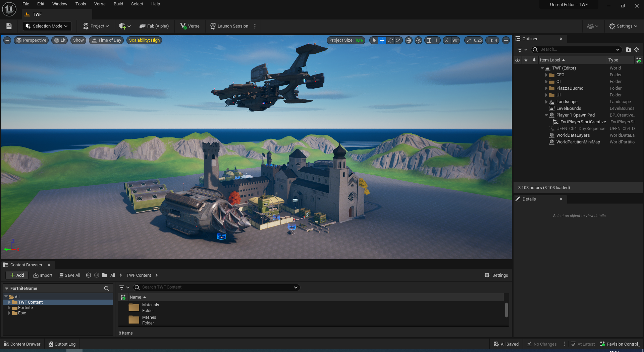Open the Content Browser filter icon
The height and width of the screenshot is (352, 644).
pyautogui.click(x=124, y=288)
